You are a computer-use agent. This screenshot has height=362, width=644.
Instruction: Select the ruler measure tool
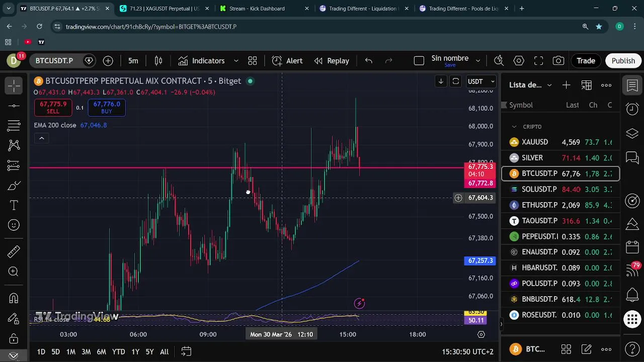(x=14, y=251)
